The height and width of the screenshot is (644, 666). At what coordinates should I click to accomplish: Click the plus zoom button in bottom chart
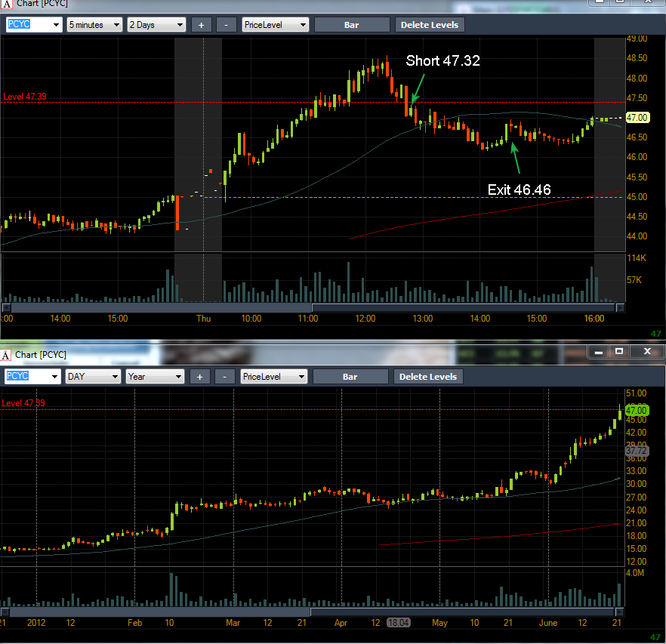pos(199,377)
